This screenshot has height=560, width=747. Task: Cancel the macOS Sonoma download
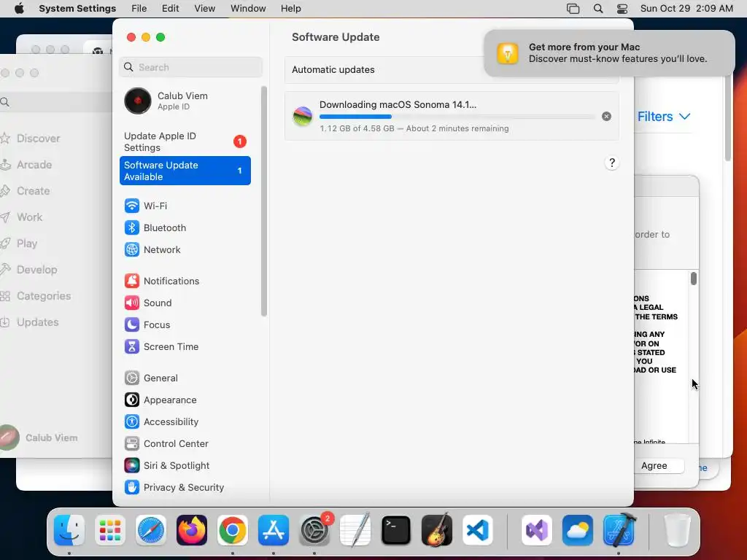click(606, 116)
